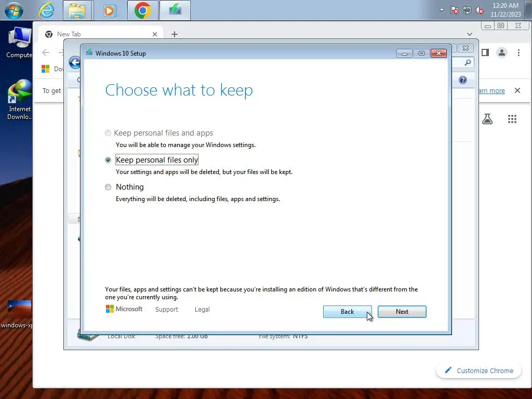Select the New Tab tab in Chrome
Screen dimensions: 532x399
(101, 34)
